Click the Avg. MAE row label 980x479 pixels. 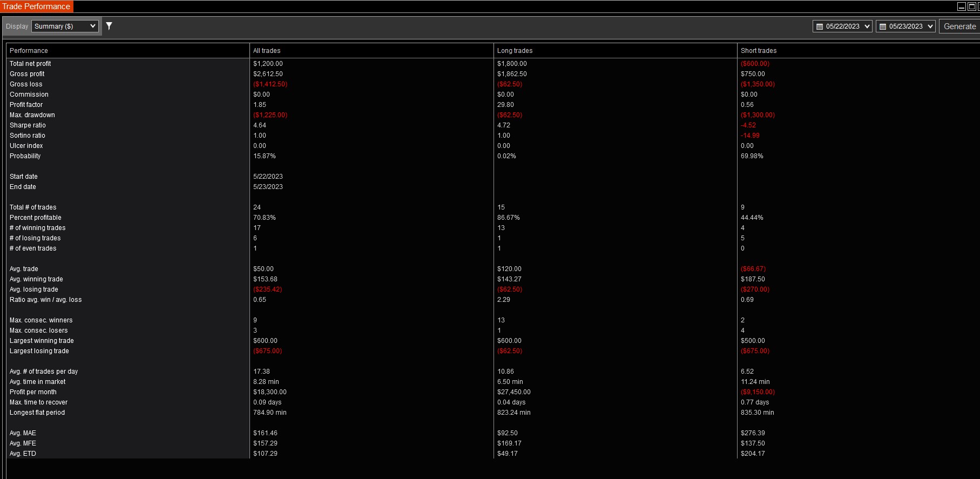(x=23, y=433)
